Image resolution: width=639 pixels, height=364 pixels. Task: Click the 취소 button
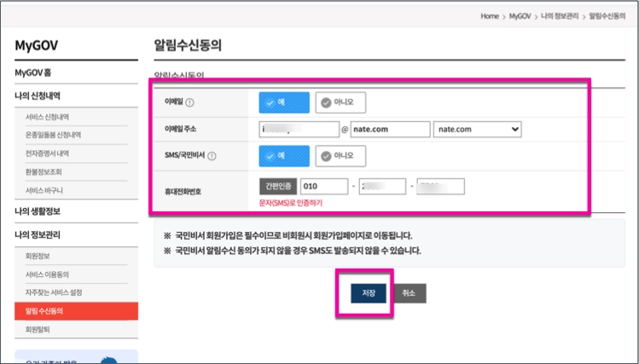[x=410, y=293]
